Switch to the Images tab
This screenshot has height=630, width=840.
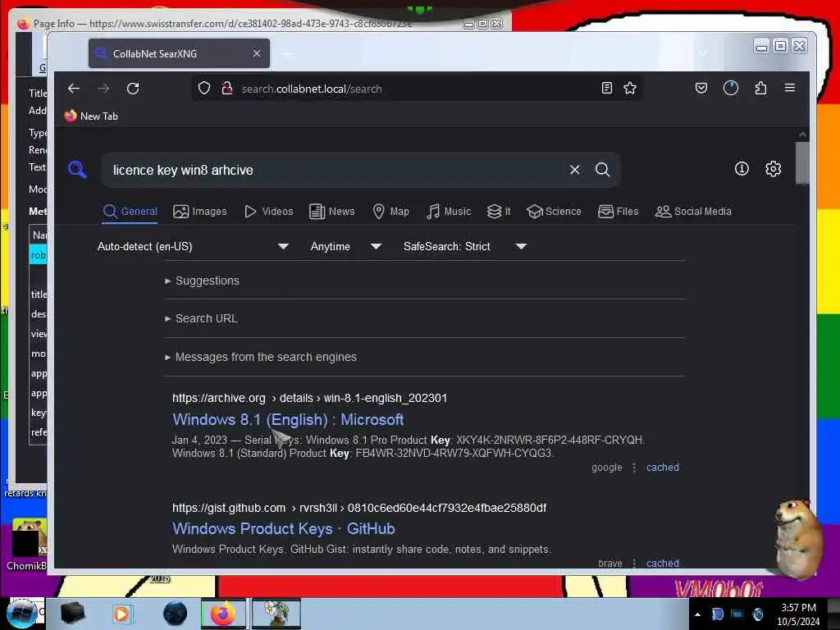coord(200,212)
